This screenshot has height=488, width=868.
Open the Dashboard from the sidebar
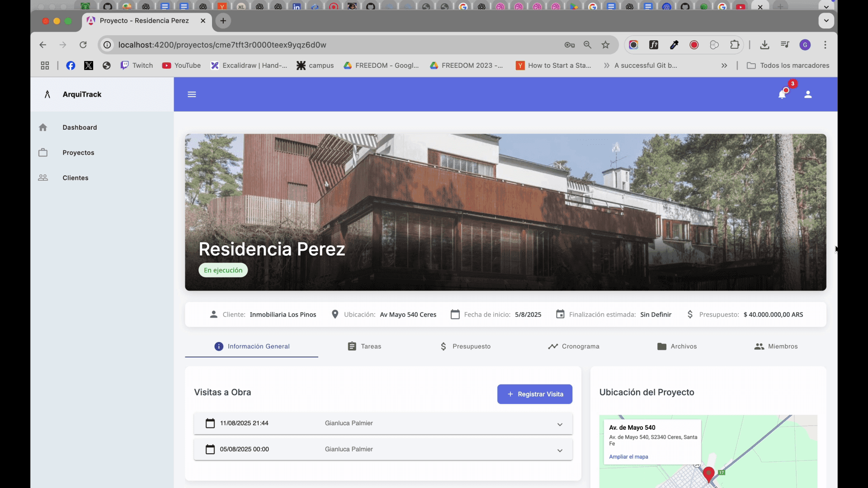click(80, 127)
